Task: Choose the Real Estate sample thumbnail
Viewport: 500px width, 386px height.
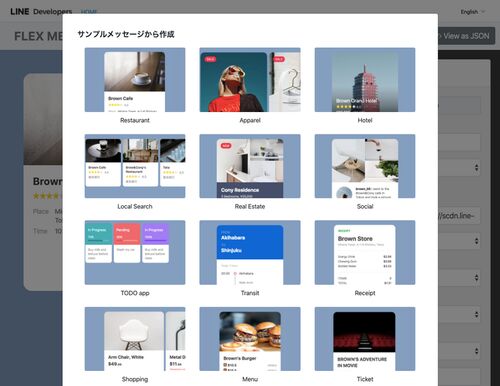Action: [x=250, y=166]
